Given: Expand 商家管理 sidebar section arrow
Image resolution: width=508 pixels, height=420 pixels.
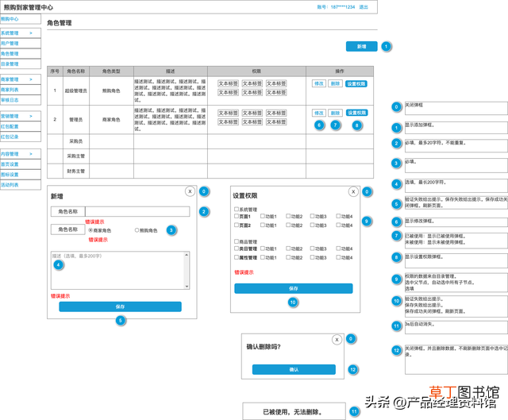Looking at the screenshot, I should point(31,79).
